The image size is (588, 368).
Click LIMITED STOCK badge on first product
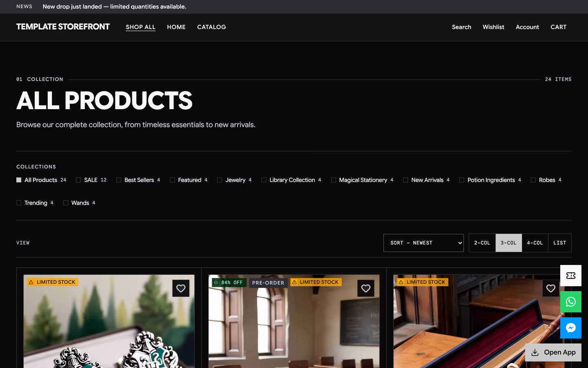tap(53, 282)
